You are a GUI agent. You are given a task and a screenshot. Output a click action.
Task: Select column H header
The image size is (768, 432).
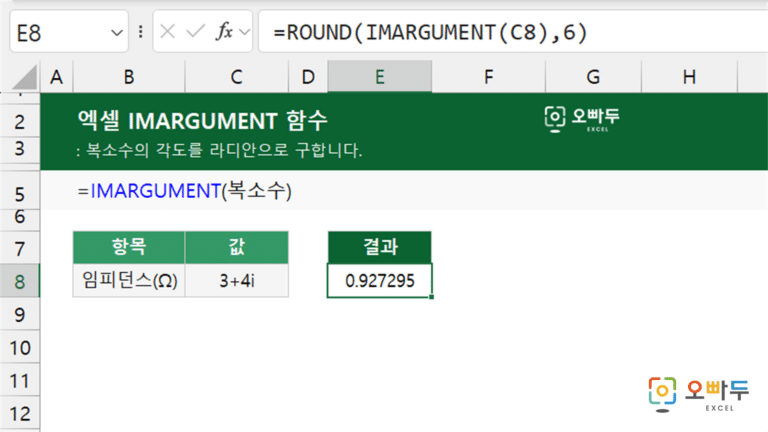[x=689, y=77]
